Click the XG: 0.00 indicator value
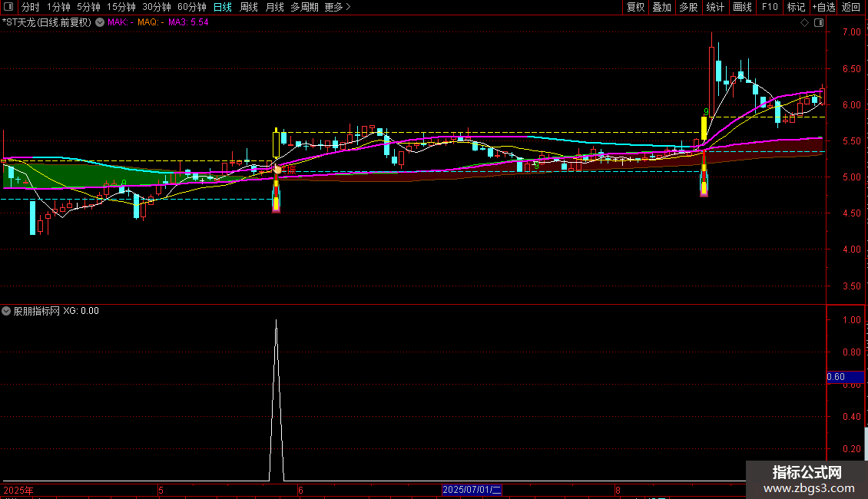Image resolution: width=868 pixels, height=499 pixels. pos(81,311)
